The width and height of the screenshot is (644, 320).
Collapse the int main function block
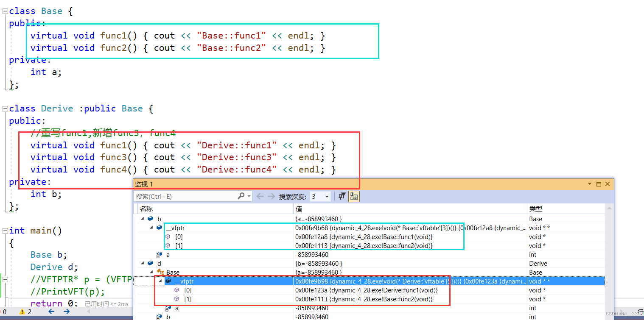[5, 231]
